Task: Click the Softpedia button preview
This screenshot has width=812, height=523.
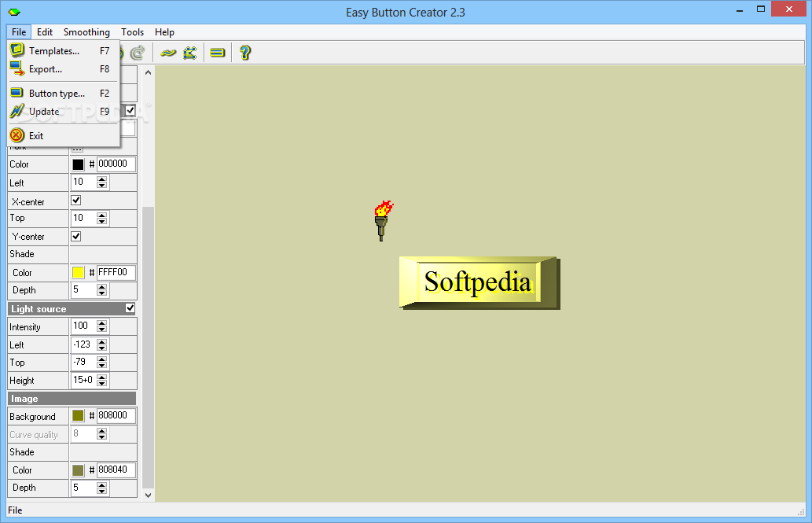Action: tap(479, 283)
